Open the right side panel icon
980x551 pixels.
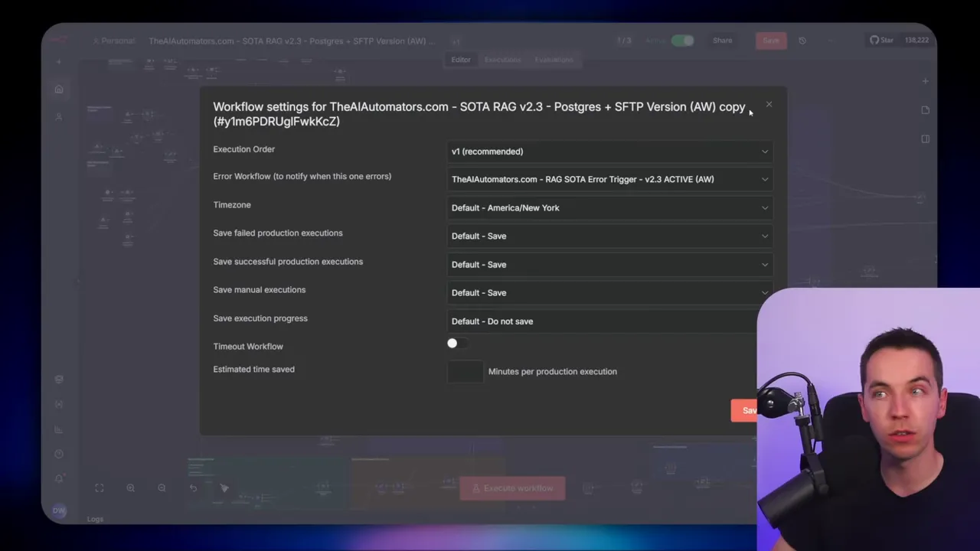pos(926,139)
